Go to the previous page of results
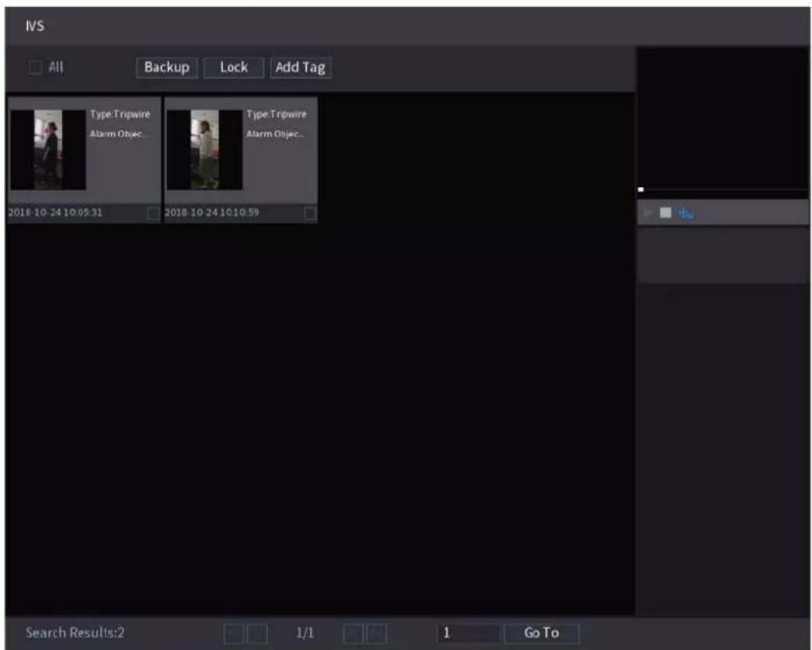Screen dimensions: 812x650 [257, 634]
